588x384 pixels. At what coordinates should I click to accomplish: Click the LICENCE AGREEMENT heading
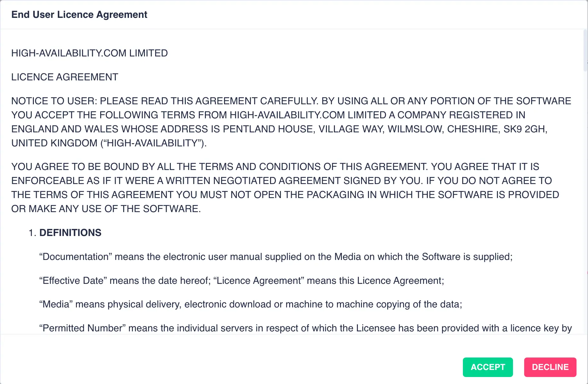tap(64, 77)
